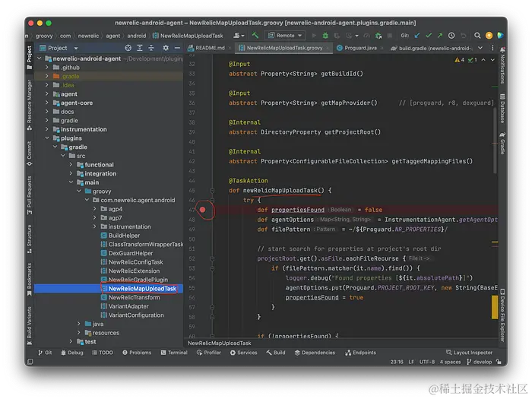Click the Debug bug icon in toolbar

[x=325, y=35]
